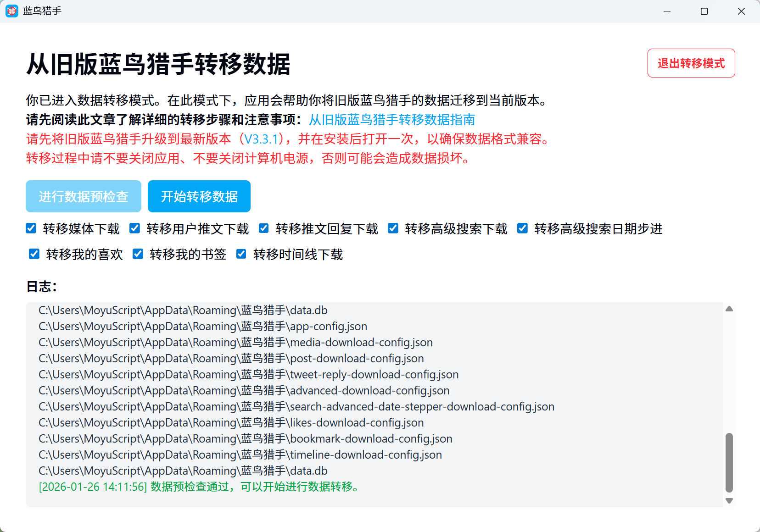
Task: Click log scrollbar up arrow
Action: (x=729, y=309)
